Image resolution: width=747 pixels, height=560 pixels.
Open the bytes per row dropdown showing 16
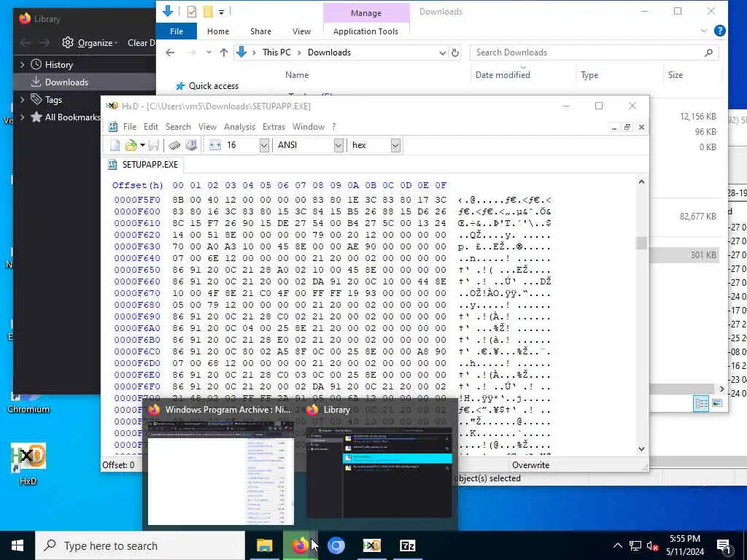click(264, 145)
